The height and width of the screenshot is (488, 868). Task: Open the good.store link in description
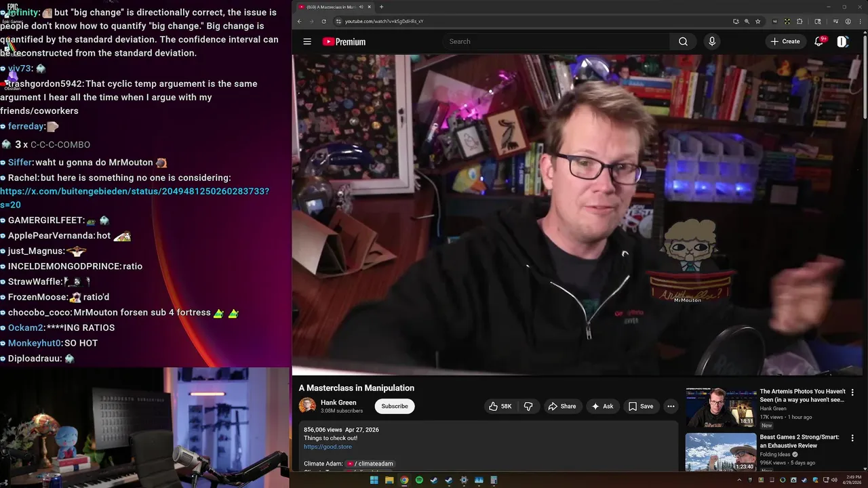(x=328, y=447)
